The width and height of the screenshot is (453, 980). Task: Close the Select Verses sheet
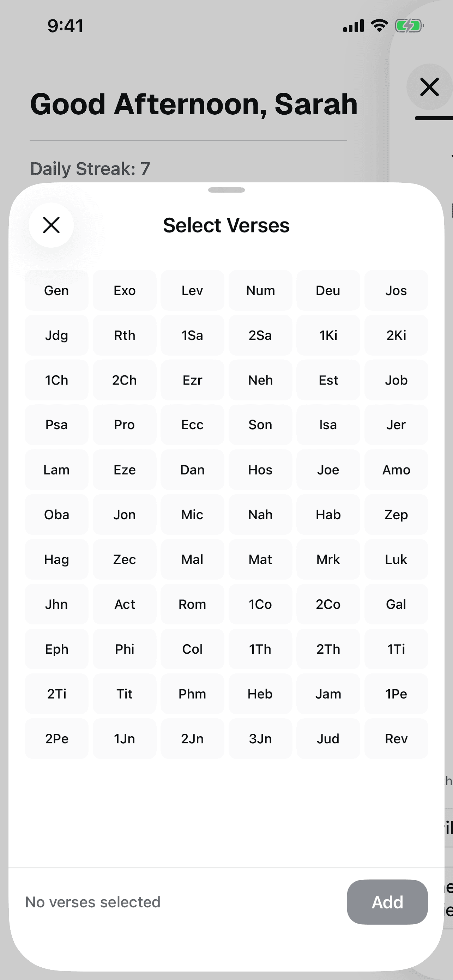pyautogui.click(x=52, y=225)
